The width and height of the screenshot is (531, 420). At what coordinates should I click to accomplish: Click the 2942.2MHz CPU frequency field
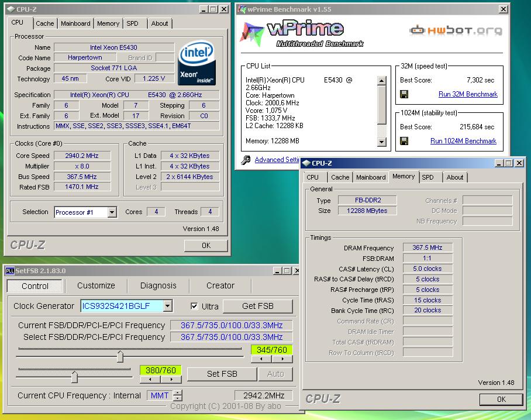pyautogui.click(x=264, y=395)
